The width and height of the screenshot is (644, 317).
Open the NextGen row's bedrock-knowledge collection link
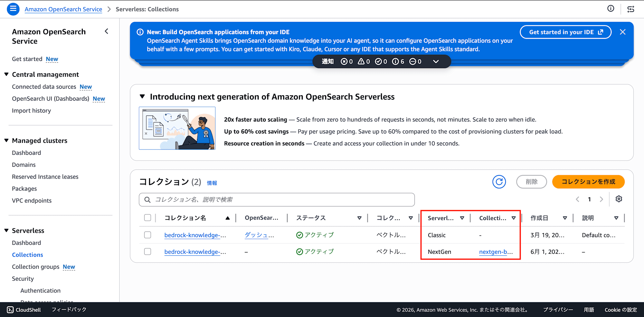tap(195, 252)
